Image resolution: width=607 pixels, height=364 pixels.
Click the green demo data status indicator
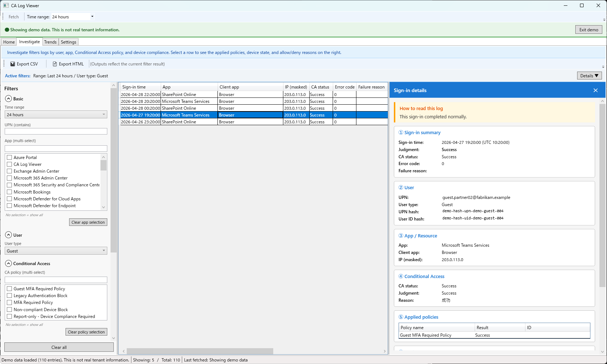[x=7, y=30]
